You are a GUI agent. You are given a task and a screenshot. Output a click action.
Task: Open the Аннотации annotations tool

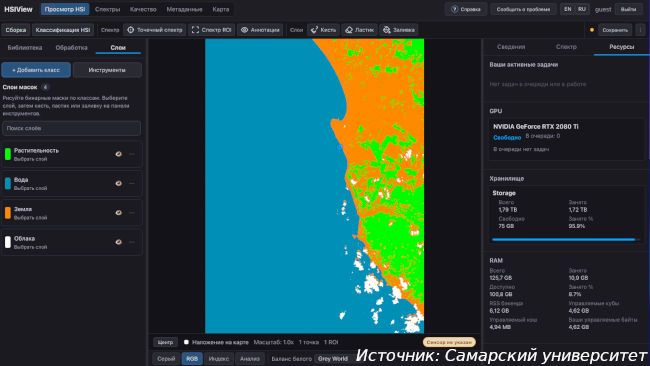[x=260, y=30]
